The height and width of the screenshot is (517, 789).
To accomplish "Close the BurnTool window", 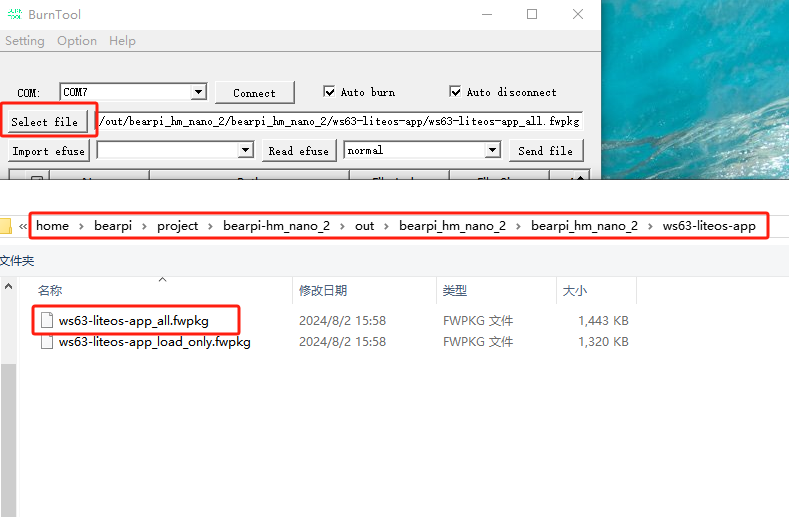I will click(x=578, y=14).
